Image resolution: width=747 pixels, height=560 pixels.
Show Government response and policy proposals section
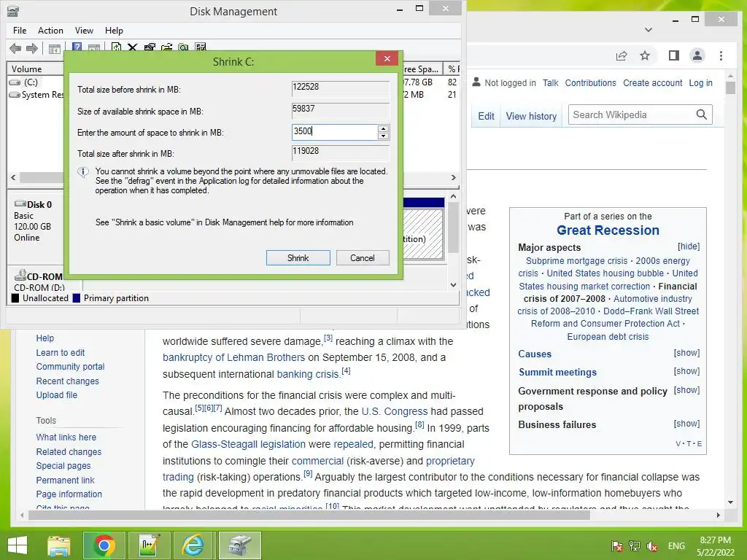click(686, 390)
